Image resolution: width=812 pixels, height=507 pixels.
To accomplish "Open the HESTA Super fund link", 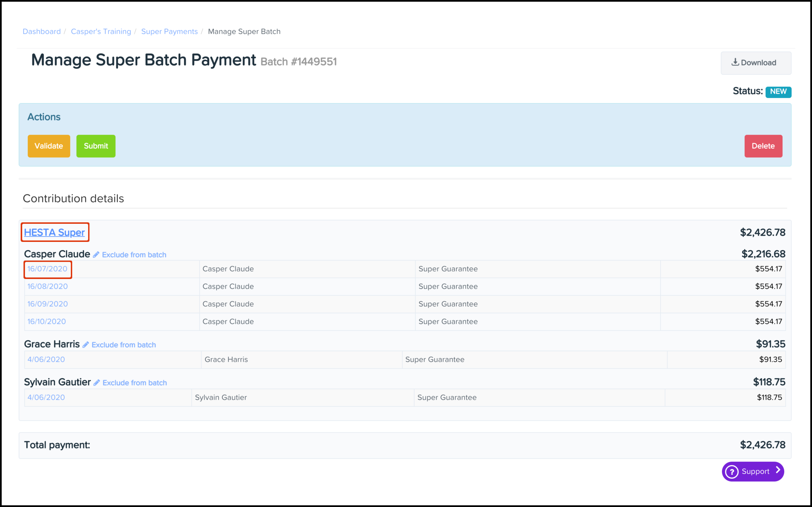I will (54, 232).
